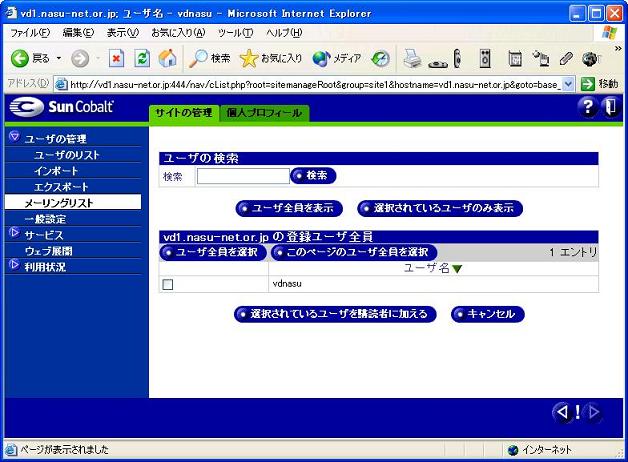Open インポート in the sidebar
The image size is (628, 462).
56,171
